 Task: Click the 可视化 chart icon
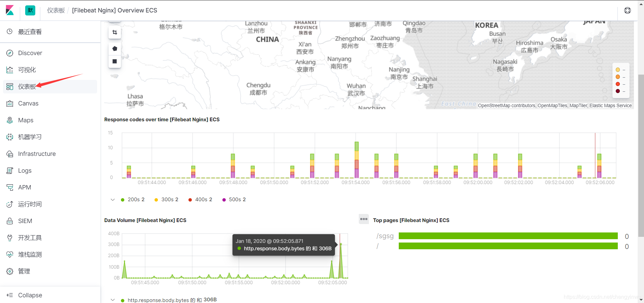coord(10,70)
